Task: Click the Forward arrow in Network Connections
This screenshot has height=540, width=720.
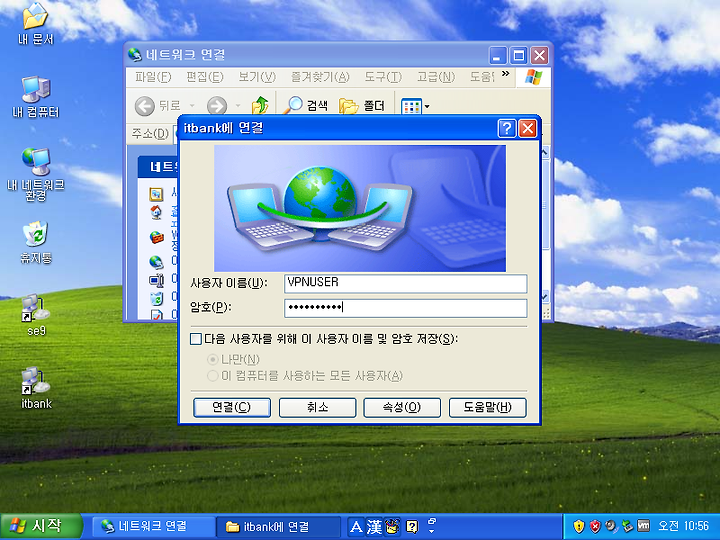Action: 217,106
